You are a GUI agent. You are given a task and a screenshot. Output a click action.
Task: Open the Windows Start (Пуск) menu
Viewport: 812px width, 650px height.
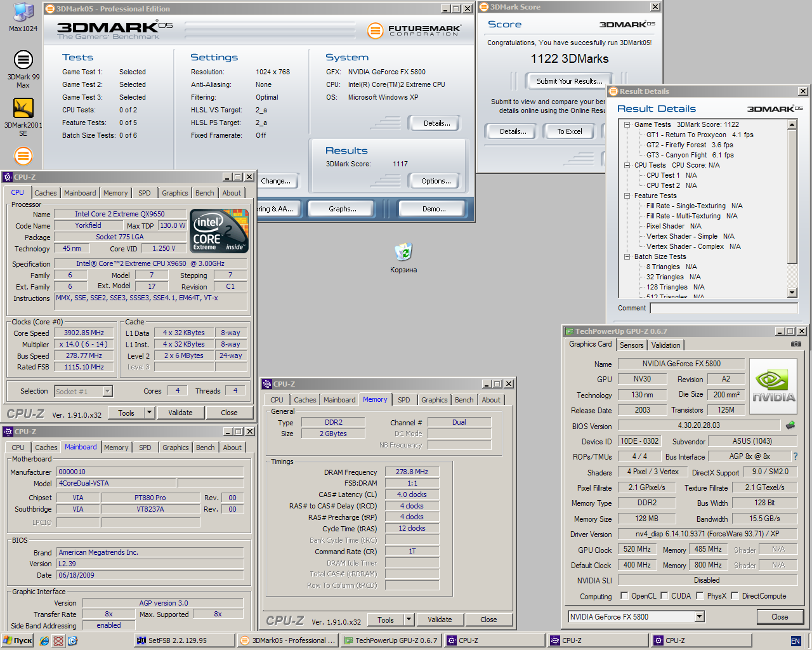[18, 640]
